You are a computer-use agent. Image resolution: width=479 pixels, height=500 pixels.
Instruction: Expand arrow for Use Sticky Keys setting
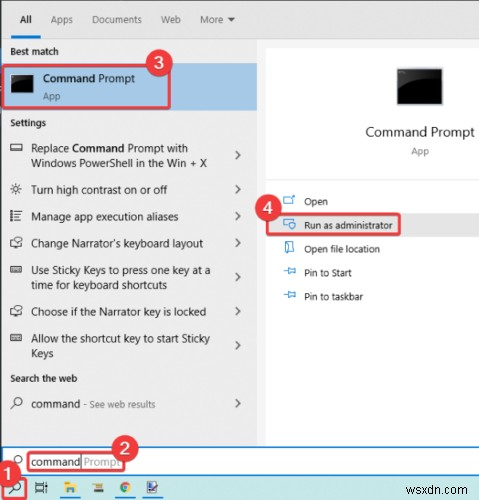click(x=237, y=277)
